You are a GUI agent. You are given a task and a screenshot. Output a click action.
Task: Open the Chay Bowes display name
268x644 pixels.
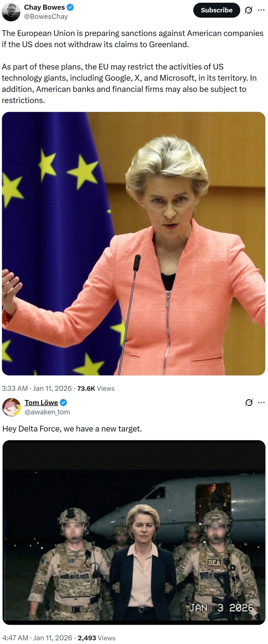tap(44, 7)
